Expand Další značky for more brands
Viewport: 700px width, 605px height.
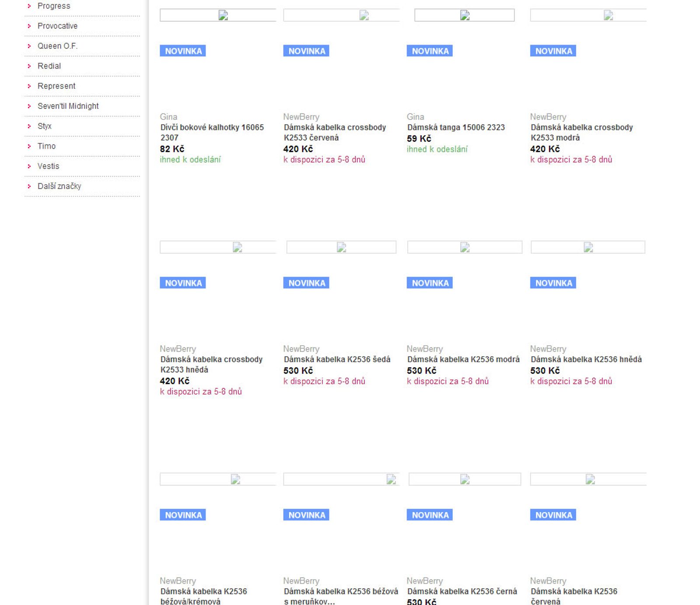tap(59, 186)
